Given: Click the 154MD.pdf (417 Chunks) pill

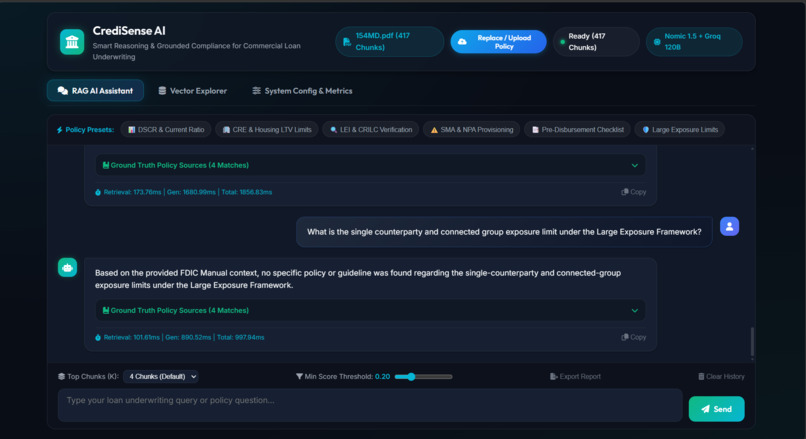Looking at the screenshot, I should coord(390,42).
